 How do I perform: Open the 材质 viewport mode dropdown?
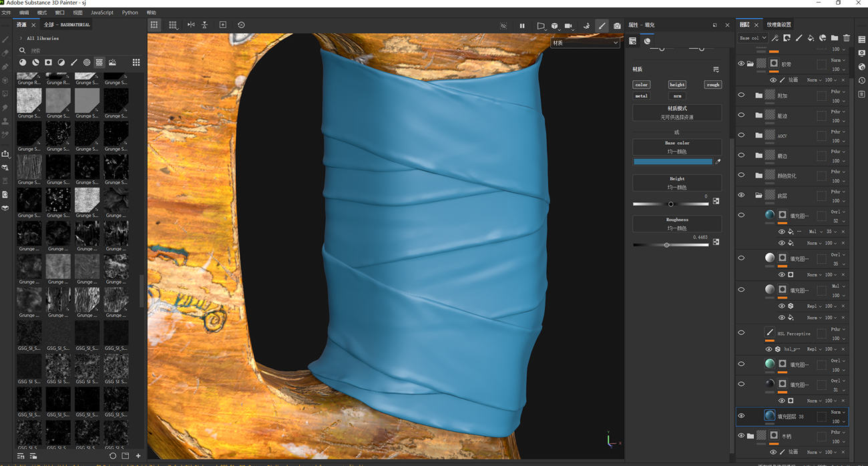coord(586,43)
